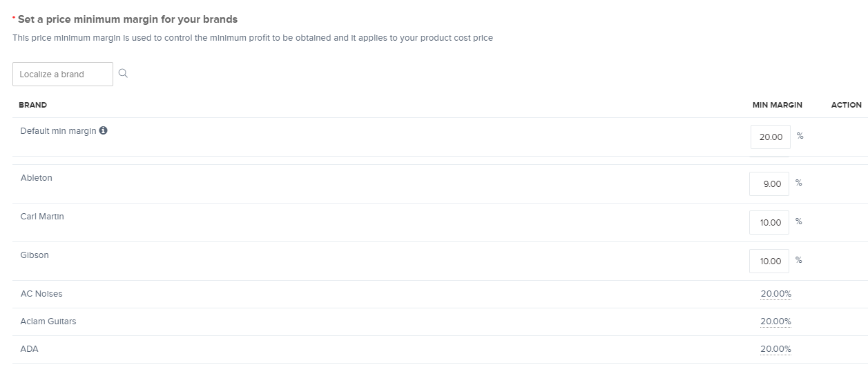Viewport: 868px width, 376px height.
Task: Select the Gibson brand name
Action: (35, 255)
